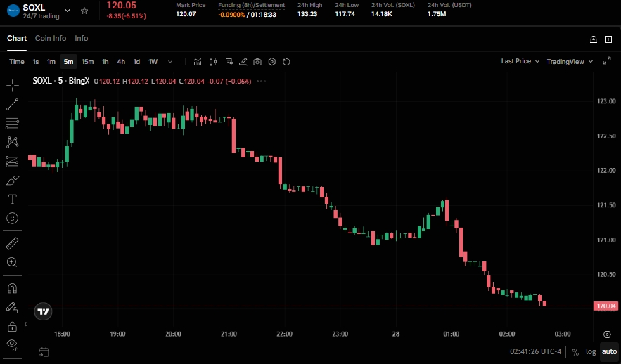
Task: Select the ruler measure tool
Action: click(12, 243)
